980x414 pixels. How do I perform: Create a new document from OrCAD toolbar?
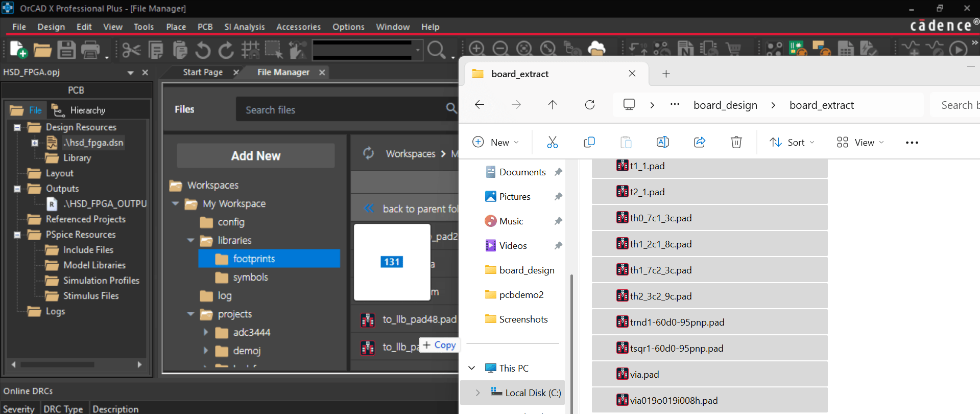pyautogui.click(x=18, y=50)
